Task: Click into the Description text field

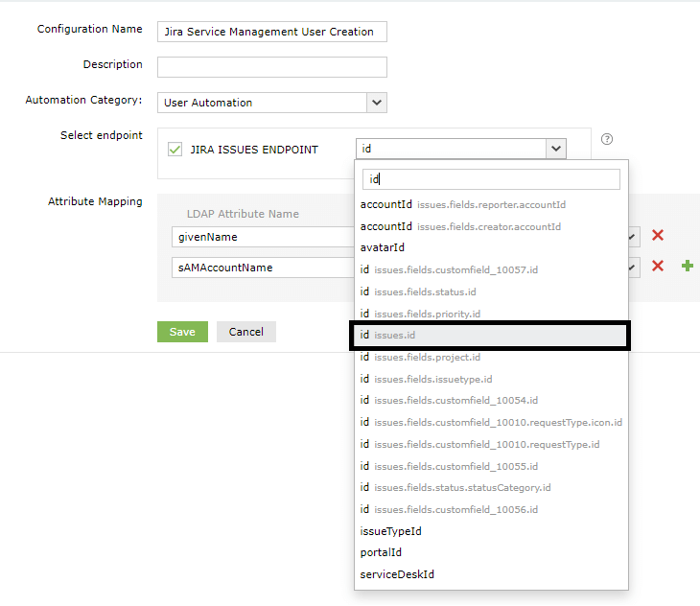Action: 271,67
